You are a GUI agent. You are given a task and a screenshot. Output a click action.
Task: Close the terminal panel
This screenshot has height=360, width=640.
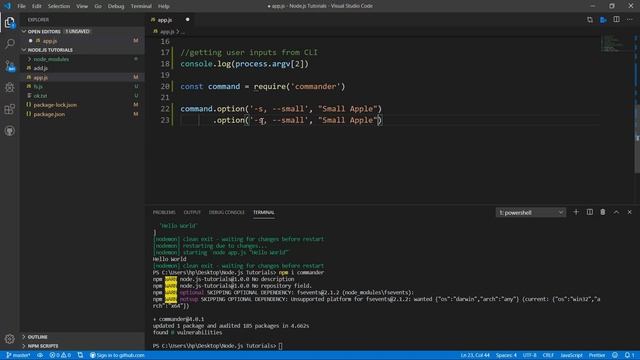click(x=629, y=212)
